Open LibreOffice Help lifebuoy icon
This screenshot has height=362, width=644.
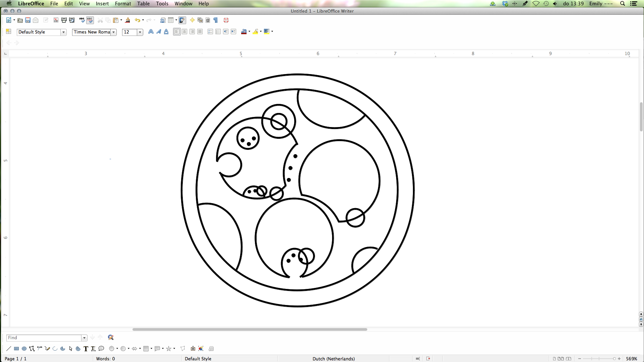(x=226, y=20)
